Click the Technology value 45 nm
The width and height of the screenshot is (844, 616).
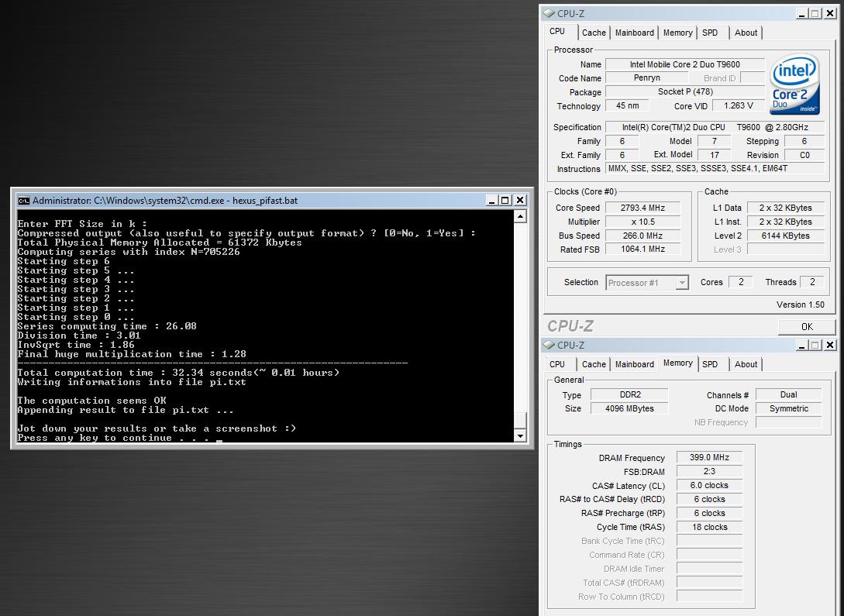pyautogui.click(x=628, y=105)
